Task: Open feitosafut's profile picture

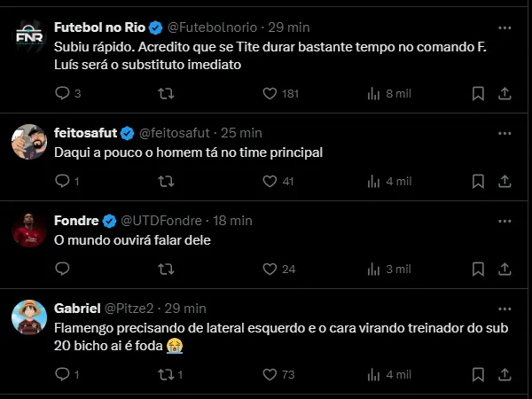Action: point(28,141)
